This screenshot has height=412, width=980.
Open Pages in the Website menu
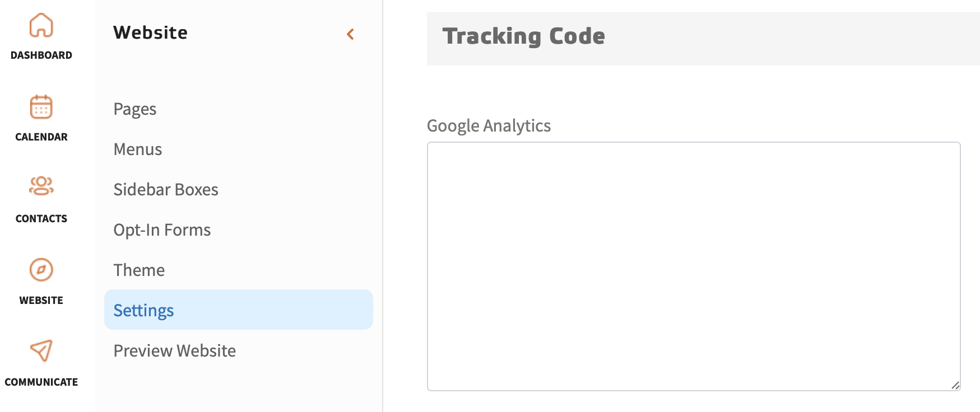coord(135,109)
